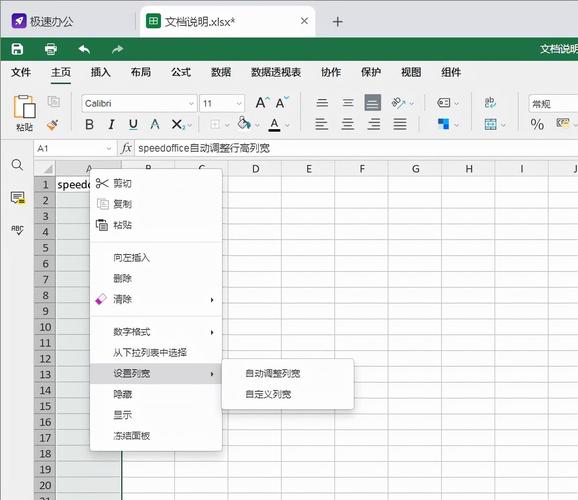Select 自定义列宽 in submenu
The width and height of the screenshot is (578, 500).
(288, 395)
